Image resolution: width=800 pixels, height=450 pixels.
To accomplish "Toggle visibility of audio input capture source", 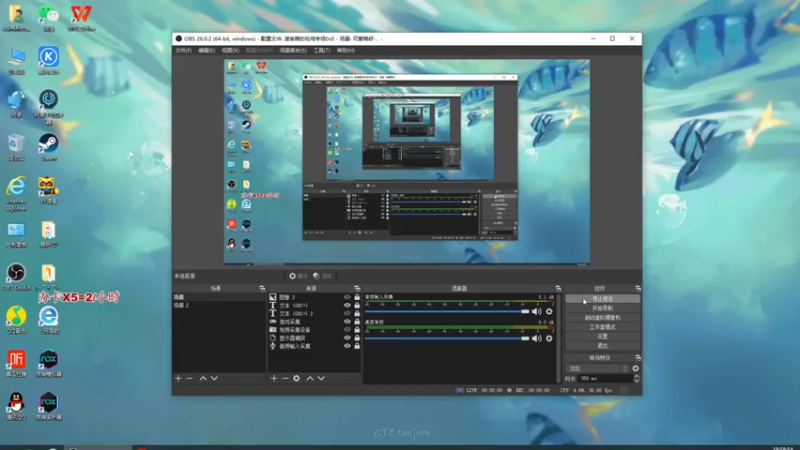I will click(347, 346).
